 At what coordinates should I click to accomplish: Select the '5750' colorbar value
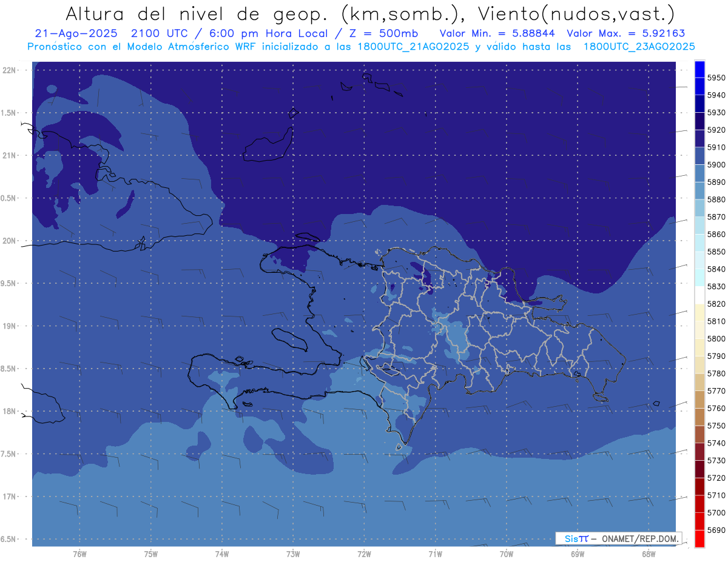pyautogui.click(x=716, y=426)
